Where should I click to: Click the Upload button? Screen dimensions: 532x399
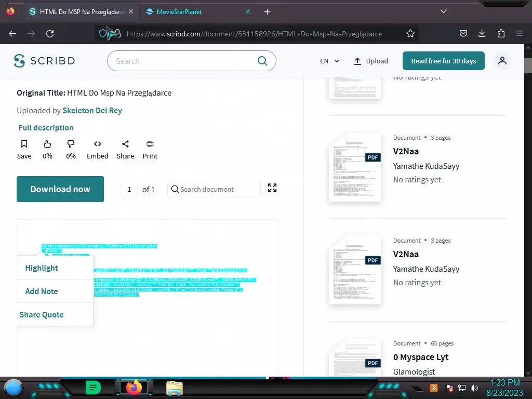tap(370, 61)
